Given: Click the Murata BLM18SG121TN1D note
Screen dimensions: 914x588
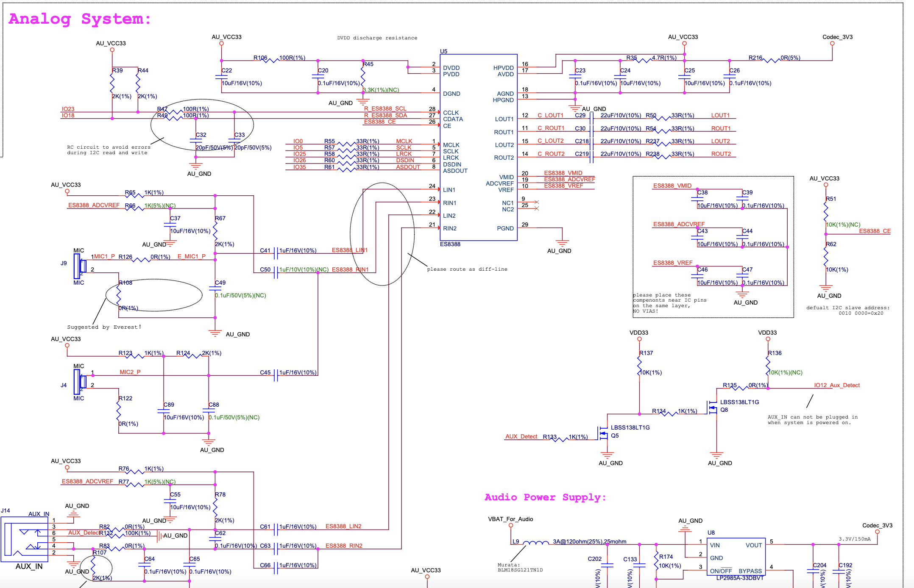Looking at the screenshot, I should (x=520, y=567).
